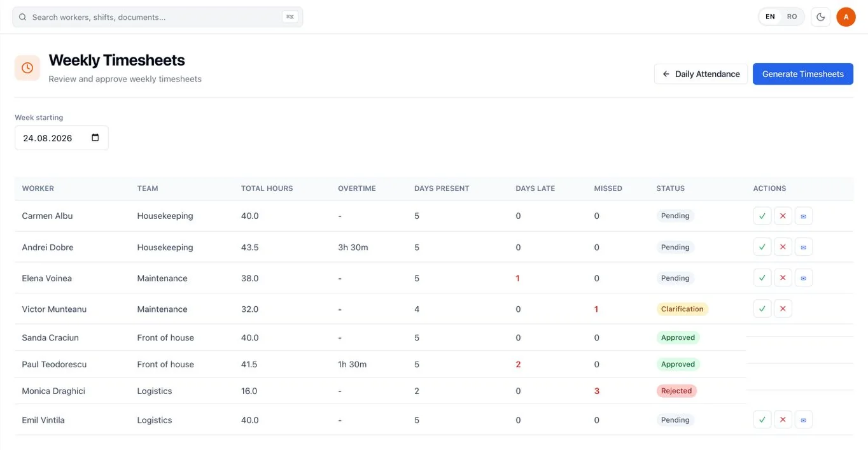Select worker name Sanda Craciun

click(x=50, y=337)
